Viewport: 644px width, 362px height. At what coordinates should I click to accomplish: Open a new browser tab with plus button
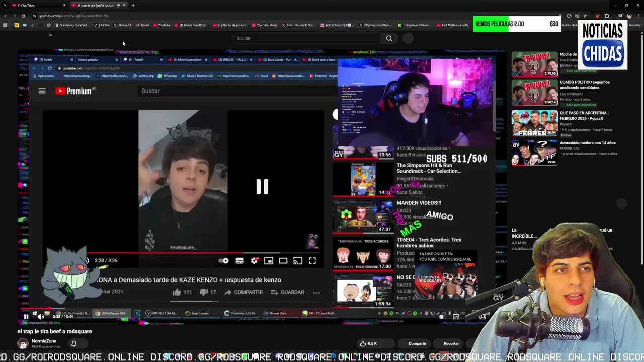(x=133, y=5)
